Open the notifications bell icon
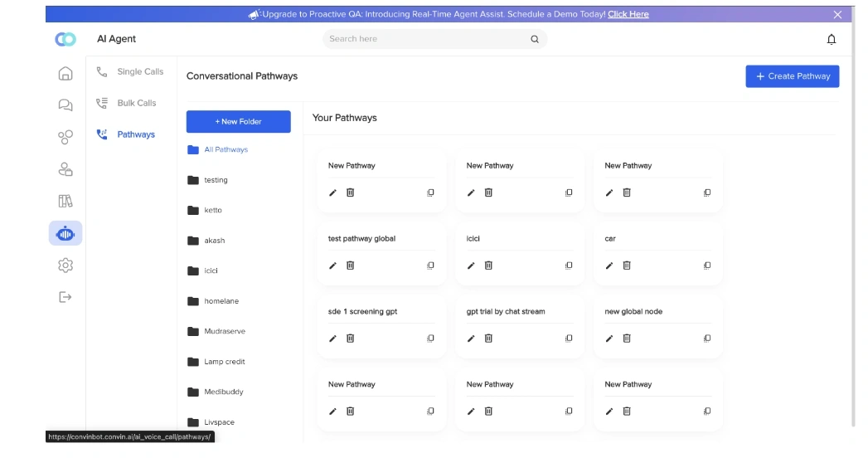The image size is (868, 458). point(832,39)
